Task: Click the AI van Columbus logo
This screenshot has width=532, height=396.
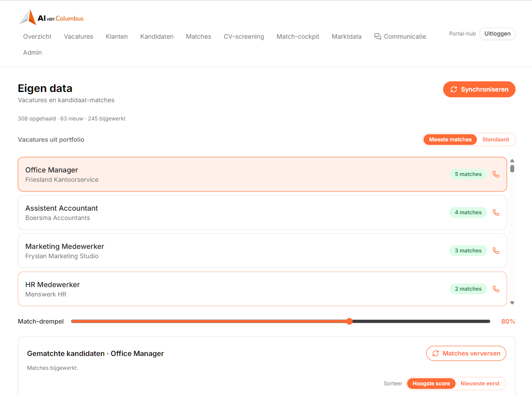Action: (x=51, y=17)
